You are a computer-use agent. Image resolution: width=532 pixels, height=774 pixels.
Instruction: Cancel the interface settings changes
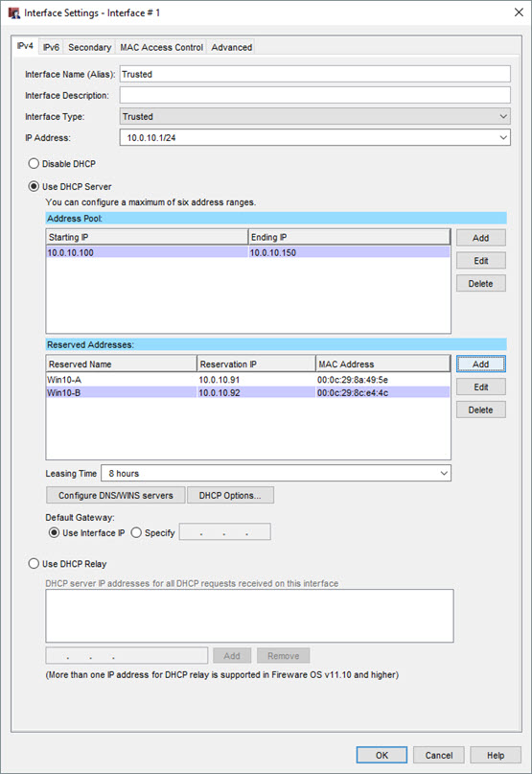pos(439,755)
